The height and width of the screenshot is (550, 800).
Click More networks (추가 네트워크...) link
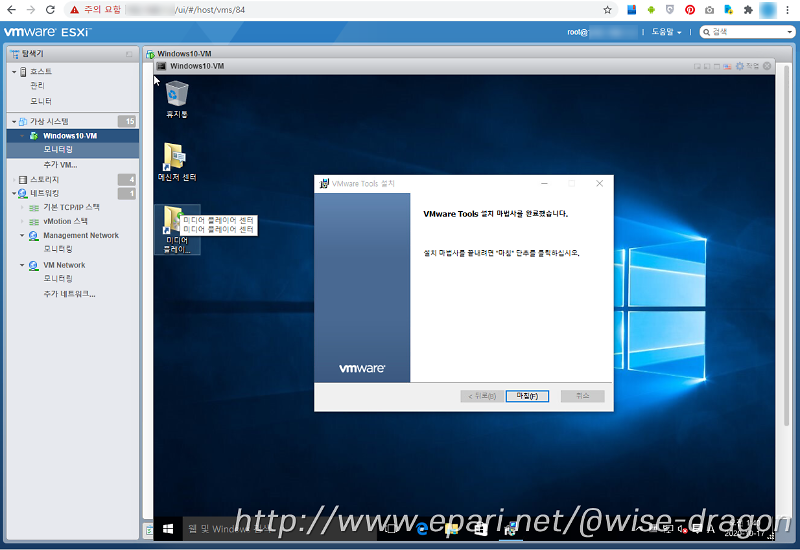click(x=69, y=294)
